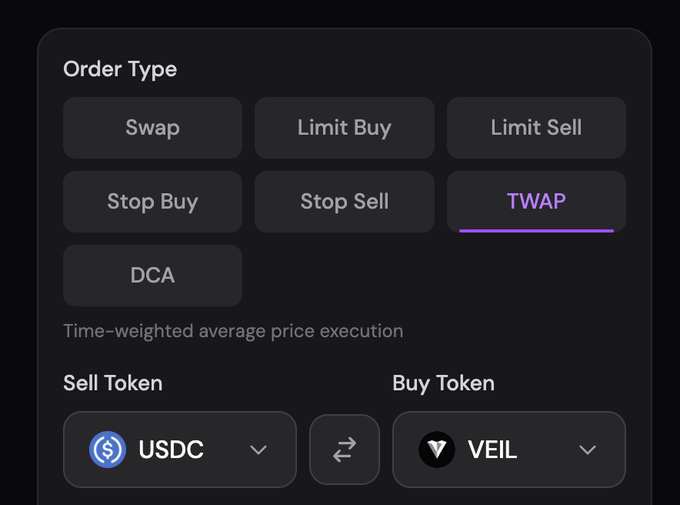This screenshot has width=680, height=505.
Task: Open the VEIL dropdown chevron
Action: coord(588,450)
